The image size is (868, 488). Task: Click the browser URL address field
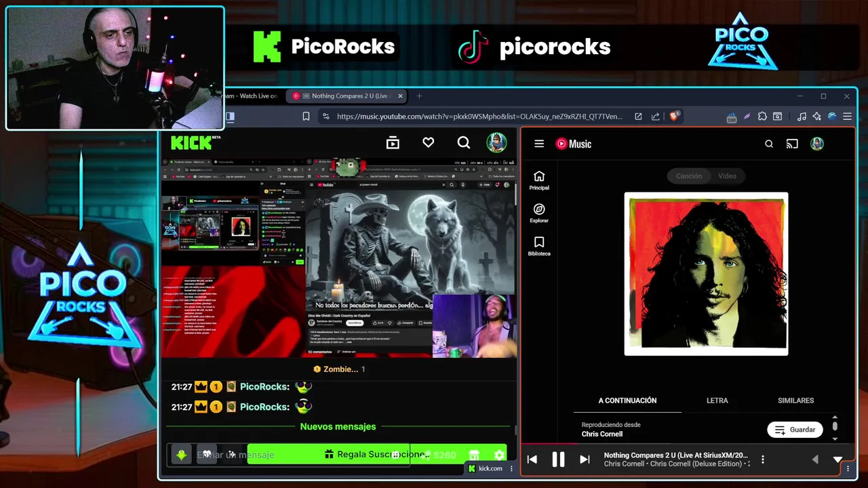[479, 117]
